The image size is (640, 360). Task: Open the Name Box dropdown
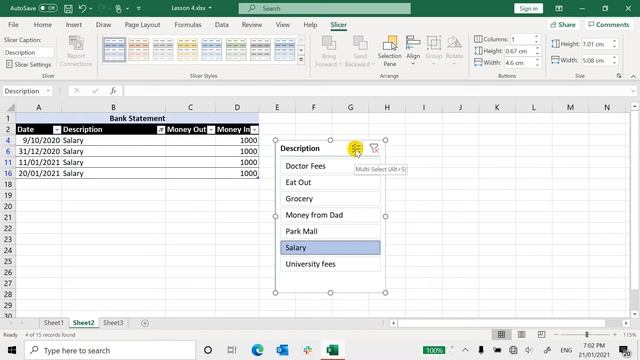point(48,91)
